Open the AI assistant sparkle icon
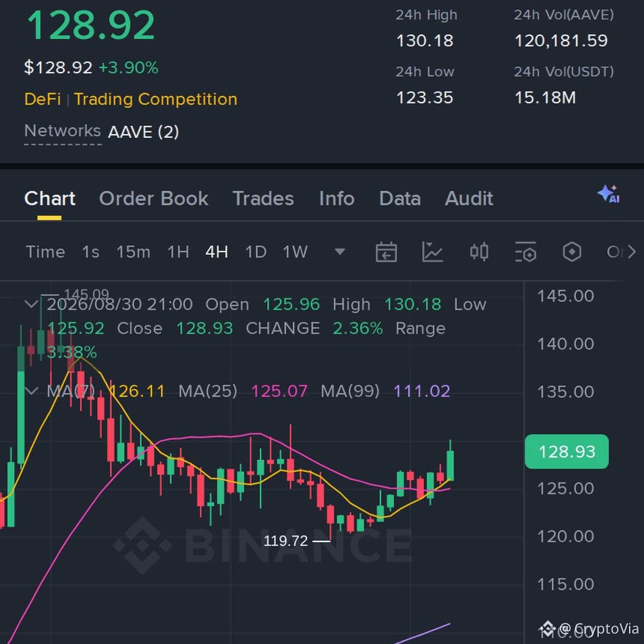 pos(609,194)
